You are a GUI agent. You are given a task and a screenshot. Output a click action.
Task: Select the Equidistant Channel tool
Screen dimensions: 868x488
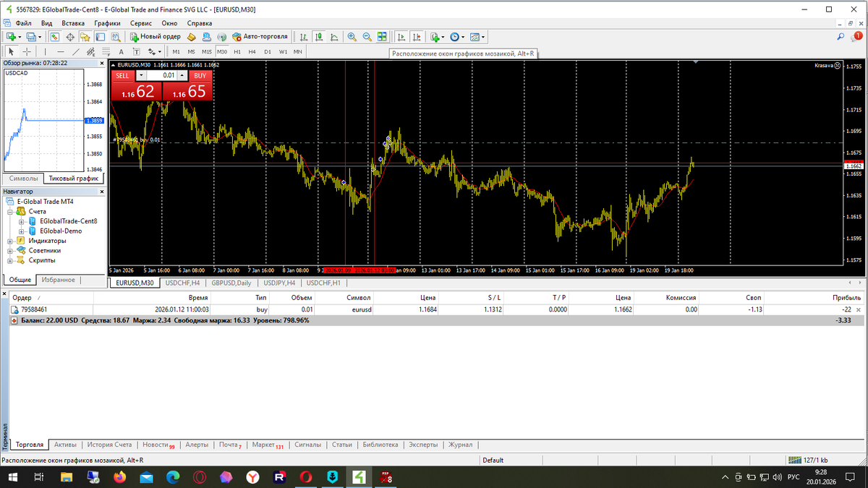(90, 51)
